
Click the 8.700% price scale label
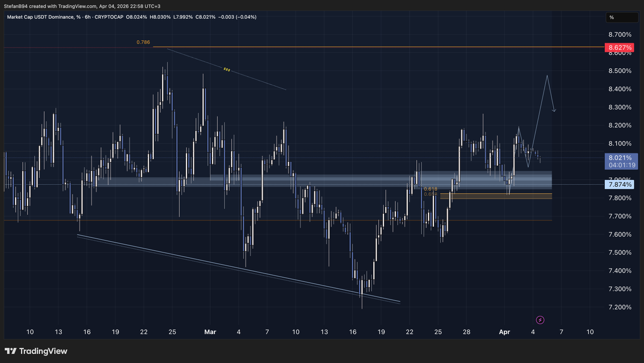pos(620,34)
